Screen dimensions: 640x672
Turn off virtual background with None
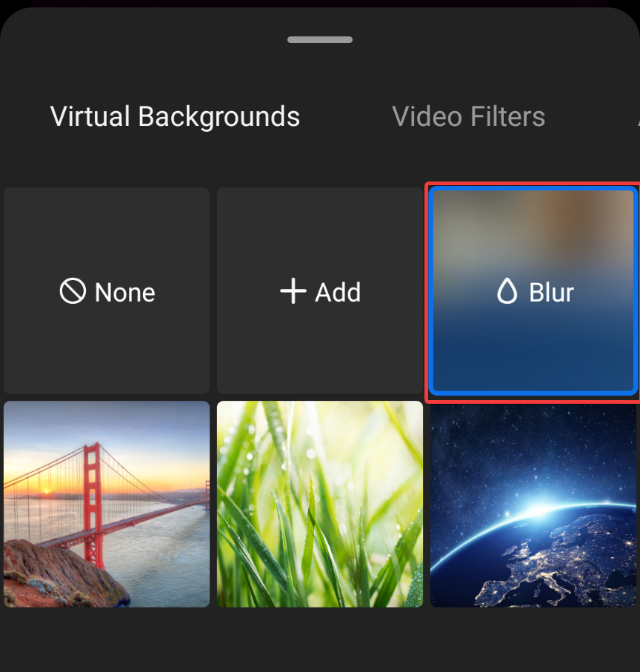coord(107,291)
